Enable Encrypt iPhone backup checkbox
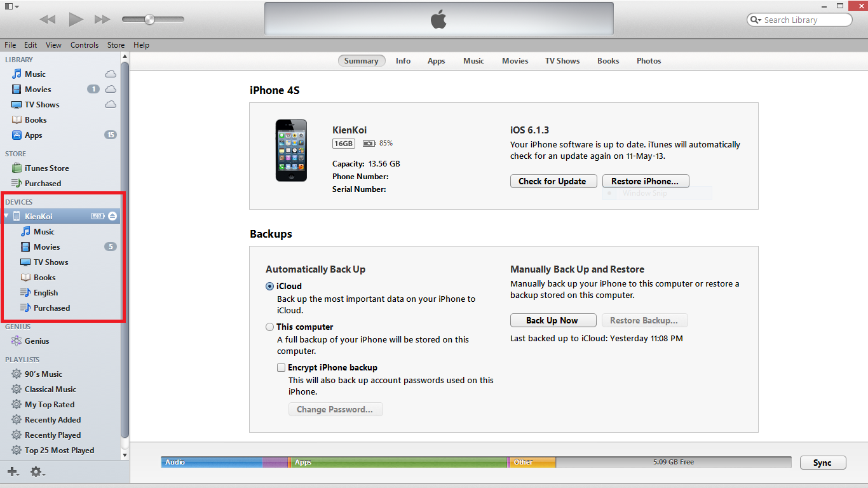Screen dimensions: 868x488 [281, 367]
